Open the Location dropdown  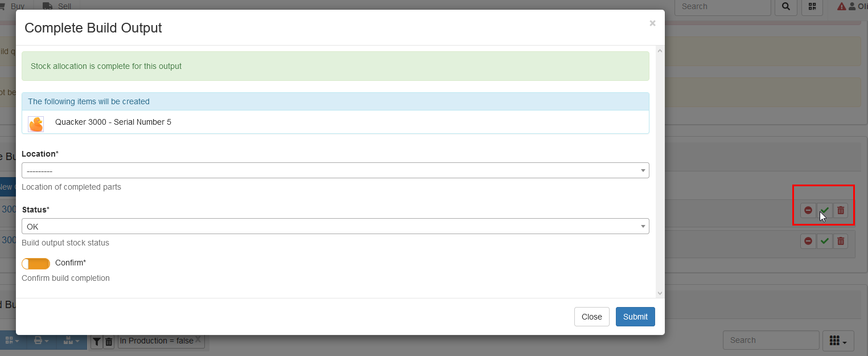coord(335,170)
